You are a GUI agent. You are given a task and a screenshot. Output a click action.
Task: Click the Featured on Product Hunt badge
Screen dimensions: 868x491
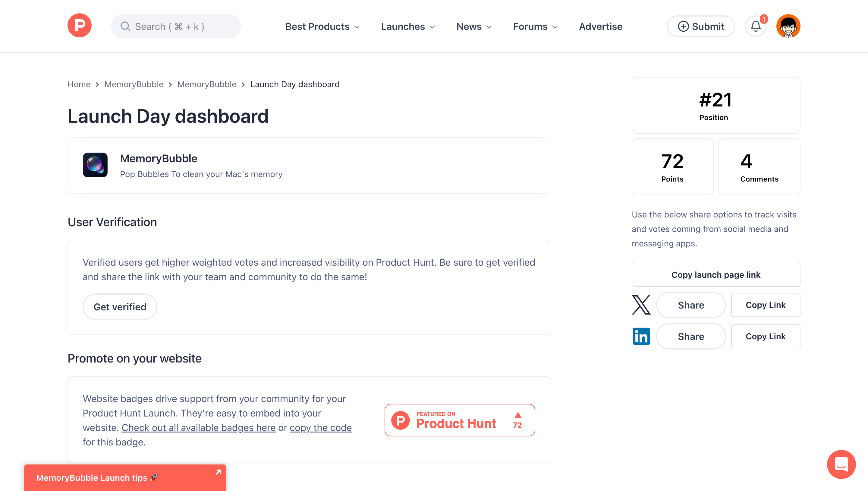(x=460, y=420)
